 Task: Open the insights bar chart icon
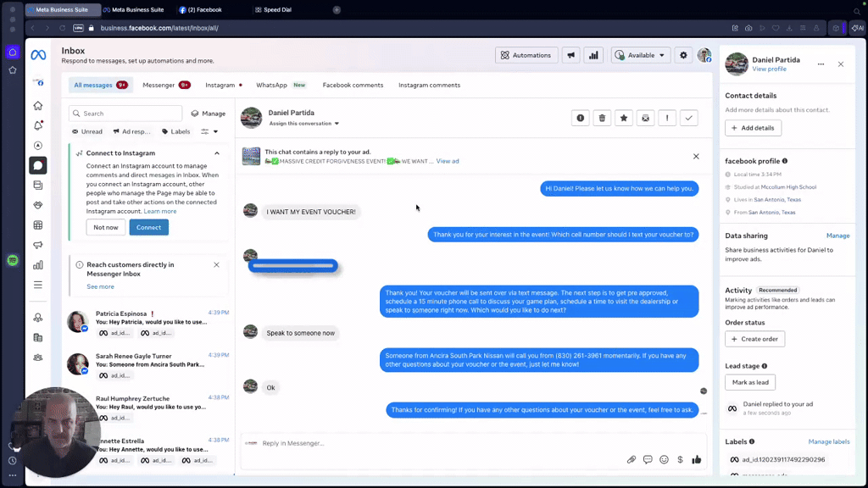tap(593, 55)
